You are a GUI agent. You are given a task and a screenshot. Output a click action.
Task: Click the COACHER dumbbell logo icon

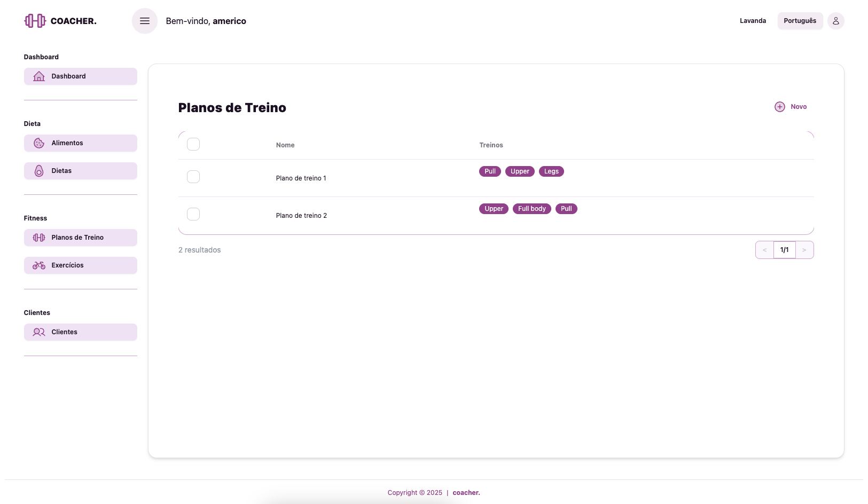[x=35, y=21]
